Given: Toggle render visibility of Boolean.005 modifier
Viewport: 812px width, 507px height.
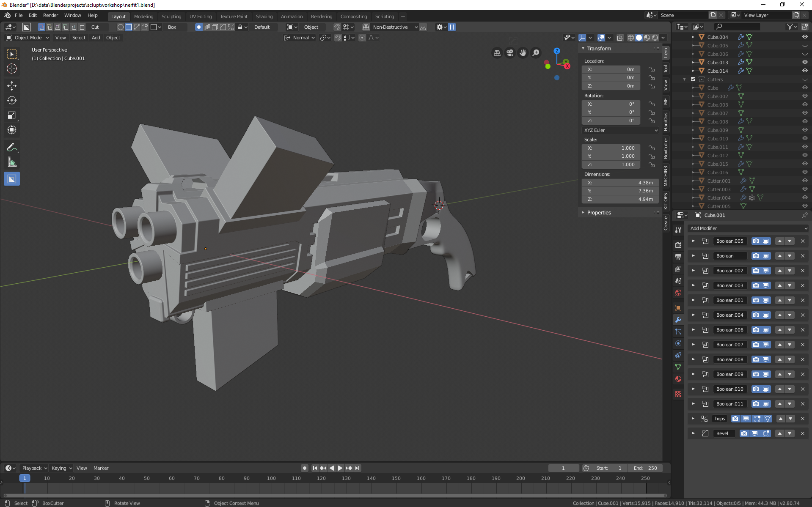Looking at the screenshot, I should [756, 241].
